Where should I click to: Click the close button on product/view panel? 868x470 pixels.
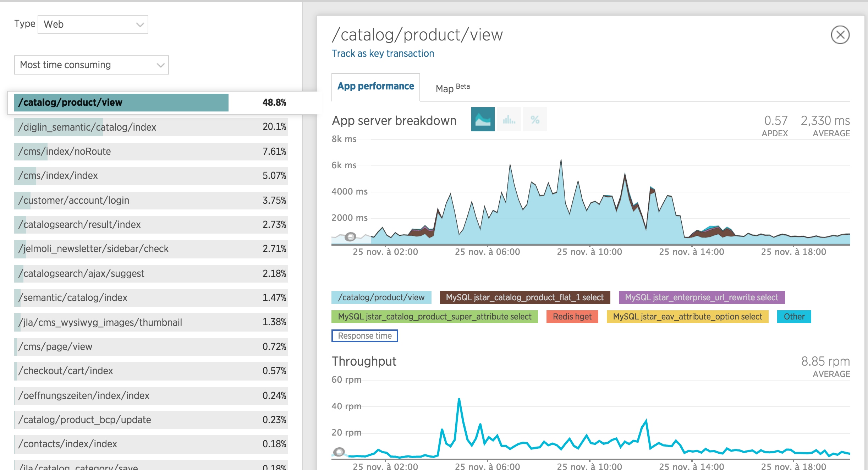point(840,35)
